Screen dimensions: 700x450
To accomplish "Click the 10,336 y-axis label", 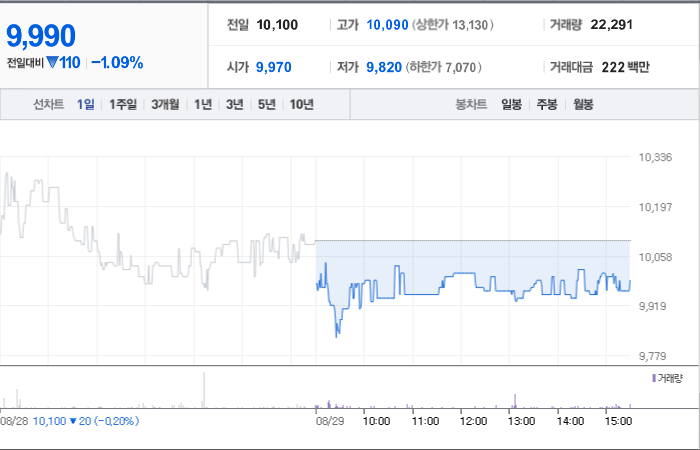I will point(655,157).
